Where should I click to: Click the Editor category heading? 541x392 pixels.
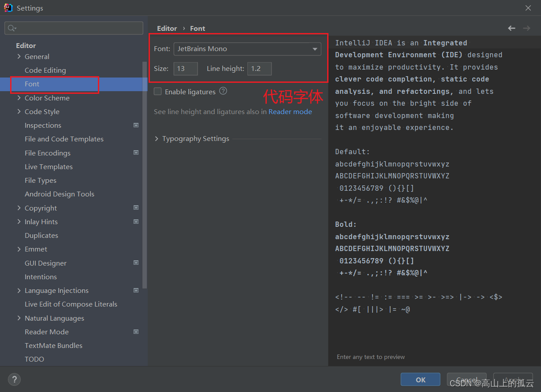tap(26, 45)
